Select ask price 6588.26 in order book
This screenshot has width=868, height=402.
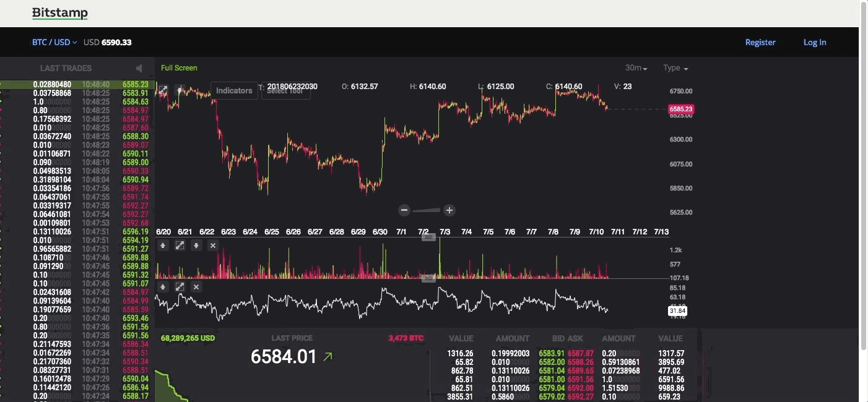[581, 362]
